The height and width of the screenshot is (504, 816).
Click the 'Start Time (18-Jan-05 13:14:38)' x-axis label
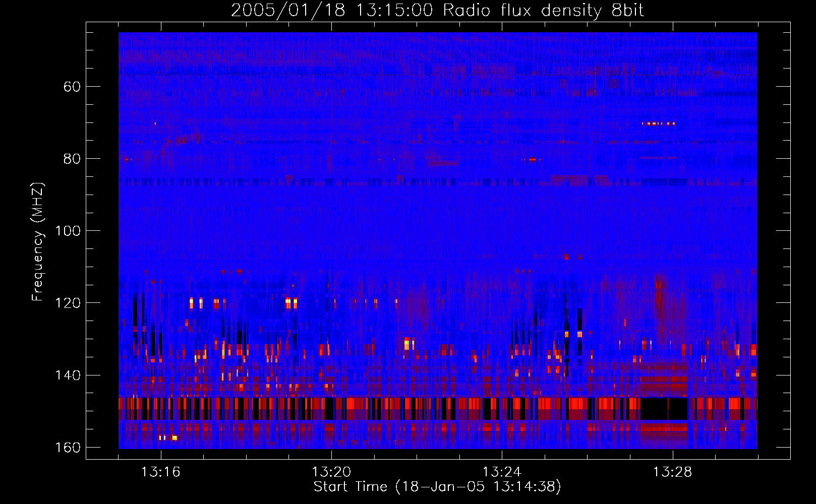click(x=437, y=487)
